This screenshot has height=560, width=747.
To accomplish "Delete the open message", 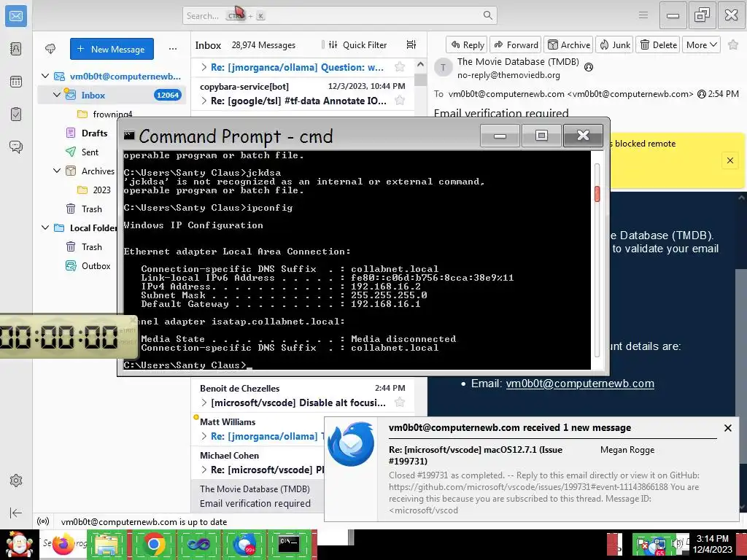I will (658, 44).
